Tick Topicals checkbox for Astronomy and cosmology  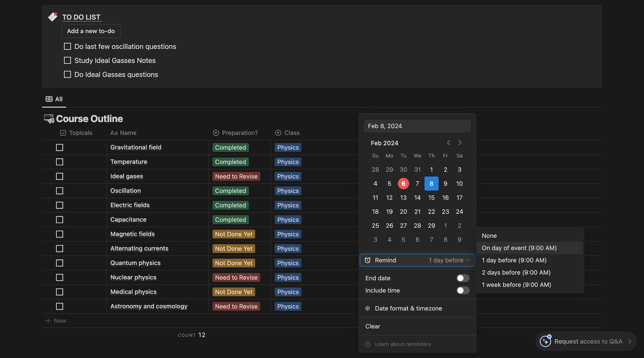coord(59,306)
